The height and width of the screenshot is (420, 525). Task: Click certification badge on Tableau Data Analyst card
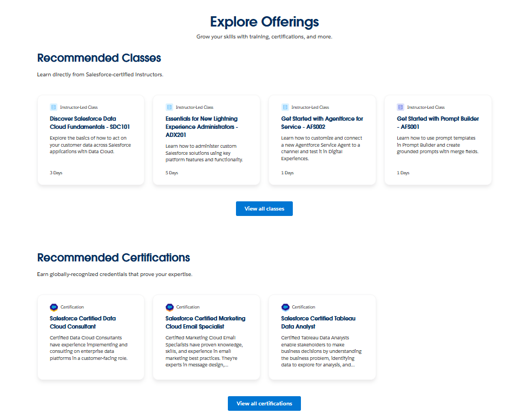click(285, 307)
